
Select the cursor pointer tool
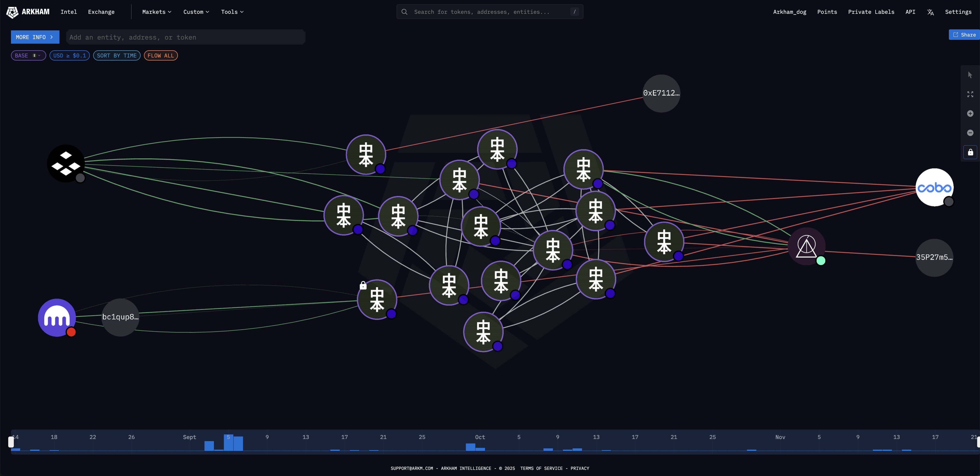pyautogui.click(x=970, y=75)
